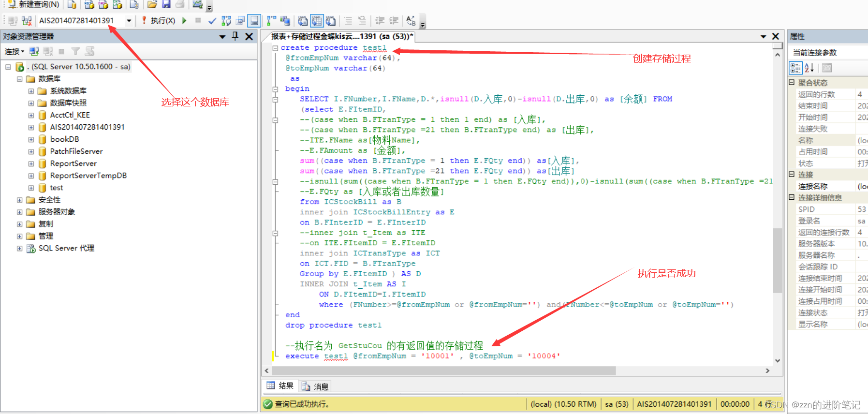Toggle the Object Explorer auto-hide pin
The image size is (868, 414).
pyautogui.click(x=235, y=36)
